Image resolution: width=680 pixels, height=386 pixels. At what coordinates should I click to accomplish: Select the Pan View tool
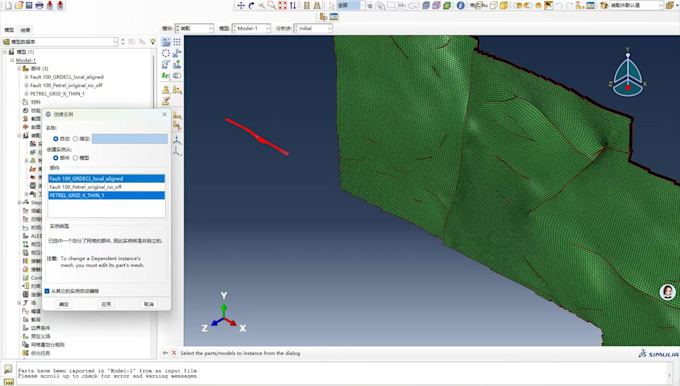(241, 6)
